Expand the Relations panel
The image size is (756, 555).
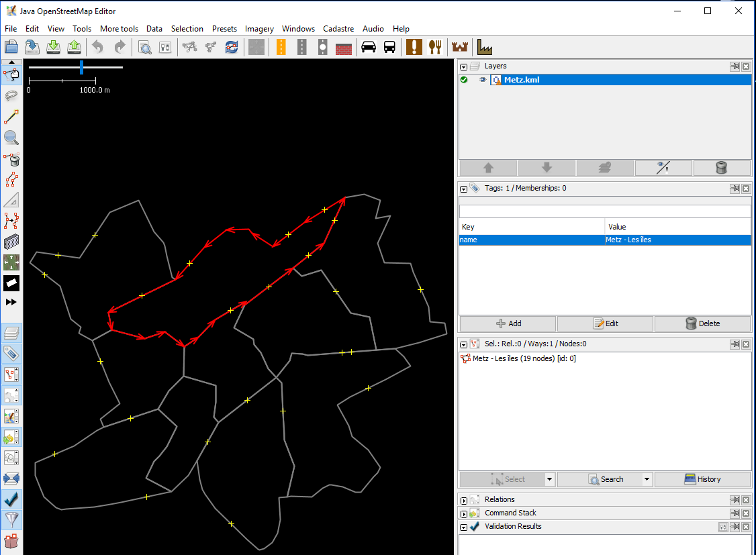click(x=464, y=500)
